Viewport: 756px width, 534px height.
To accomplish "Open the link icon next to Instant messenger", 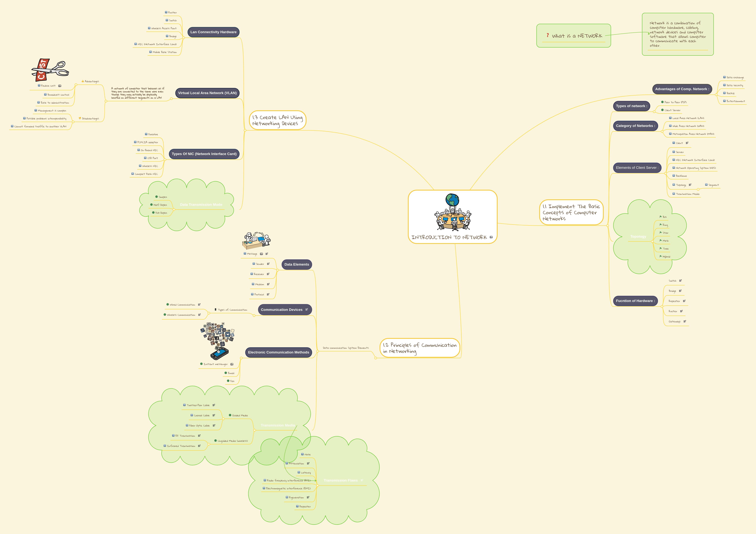I will [x=232, y=364].
